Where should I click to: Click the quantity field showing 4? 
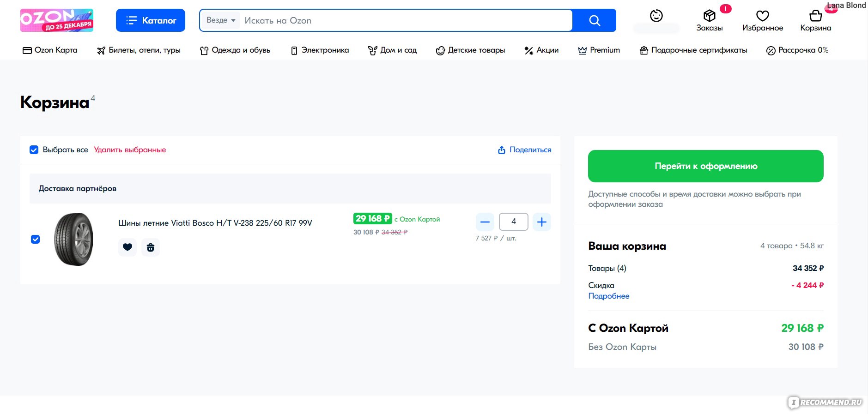[514, 222]
